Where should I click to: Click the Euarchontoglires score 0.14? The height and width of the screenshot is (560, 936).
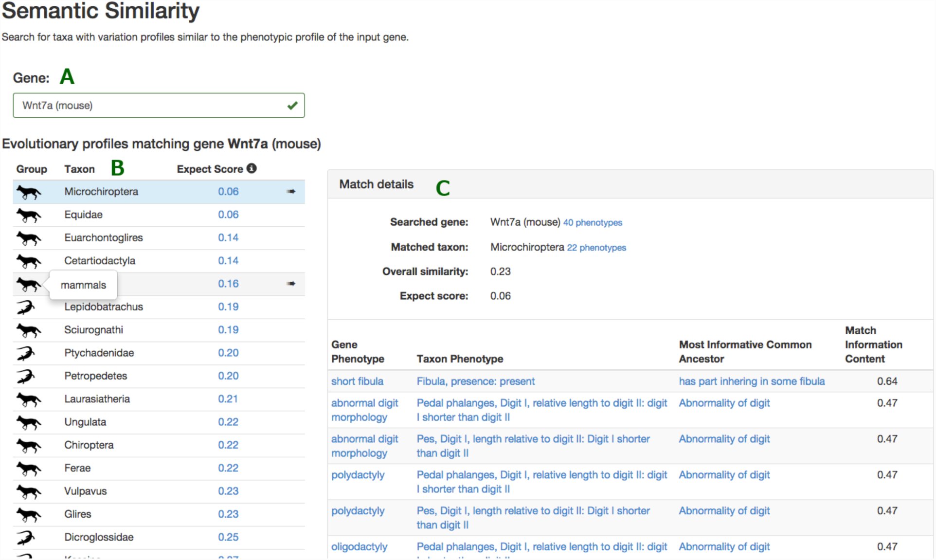pos(228,237)
